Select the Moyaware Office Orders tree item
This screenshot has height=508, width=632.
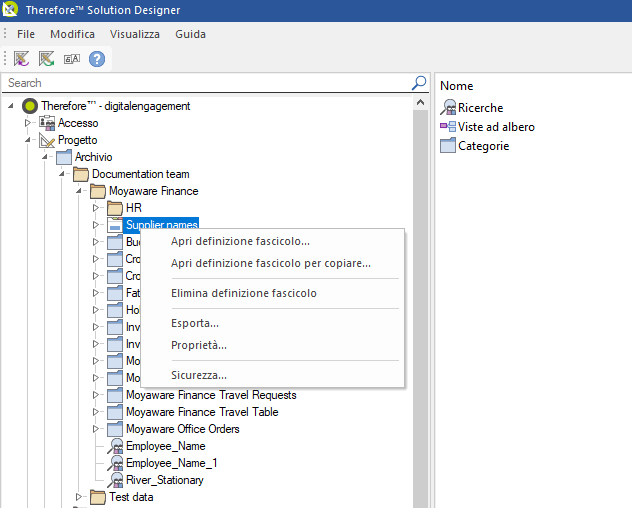(183, 429)
